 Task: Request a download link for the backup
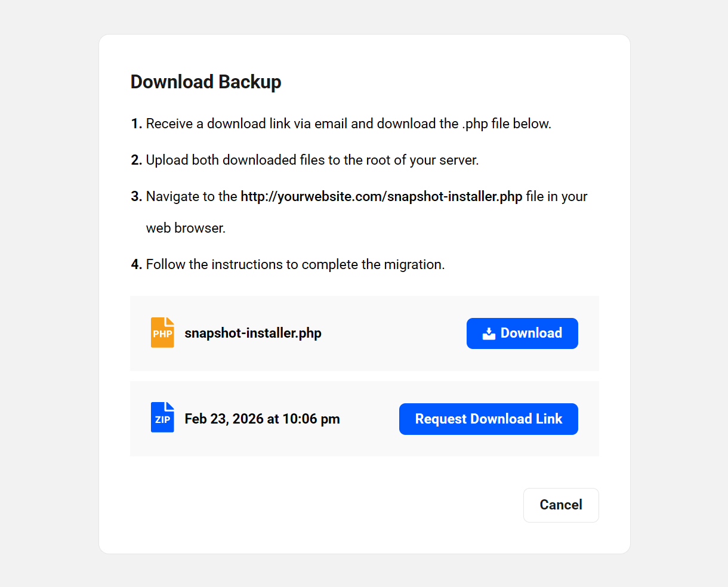(x=488, y=419)
